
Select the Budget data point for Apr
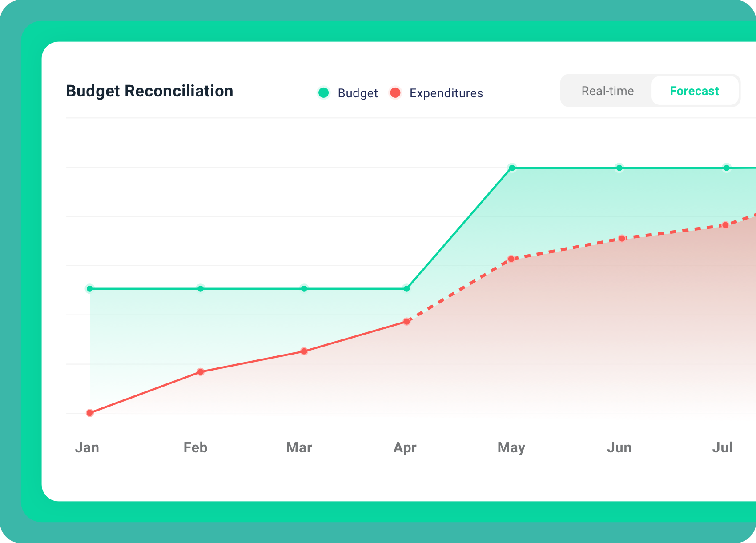(x=406, y=289)
